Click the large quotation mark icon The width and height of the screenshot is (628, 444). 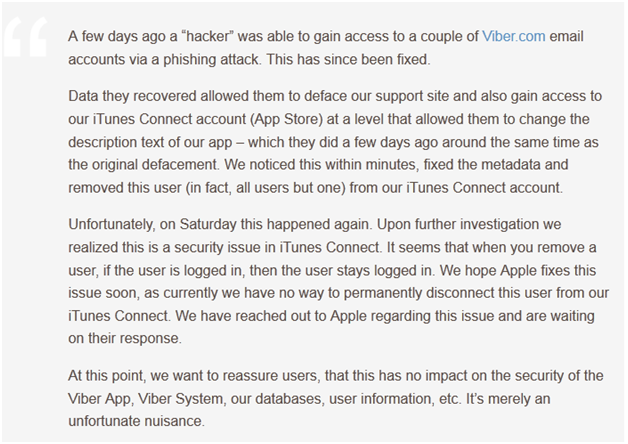point(25,36)
